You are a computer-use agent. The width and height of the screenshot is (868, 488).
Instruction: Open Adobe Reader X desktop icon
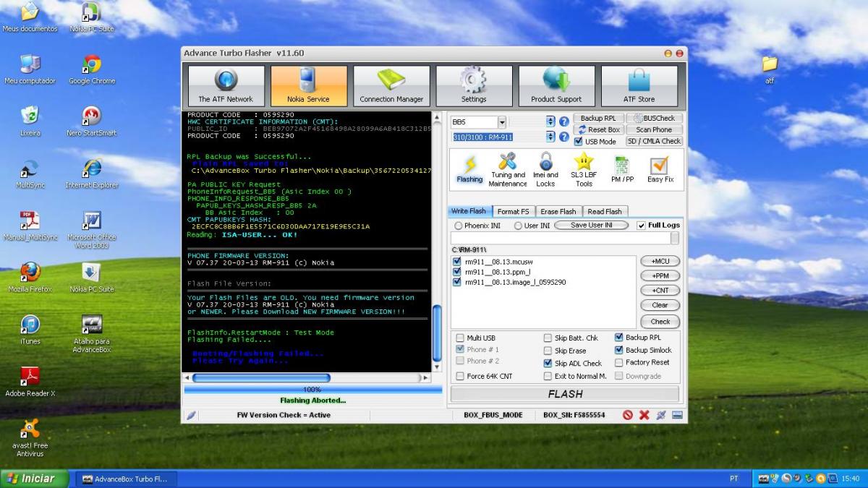point(30,382)
